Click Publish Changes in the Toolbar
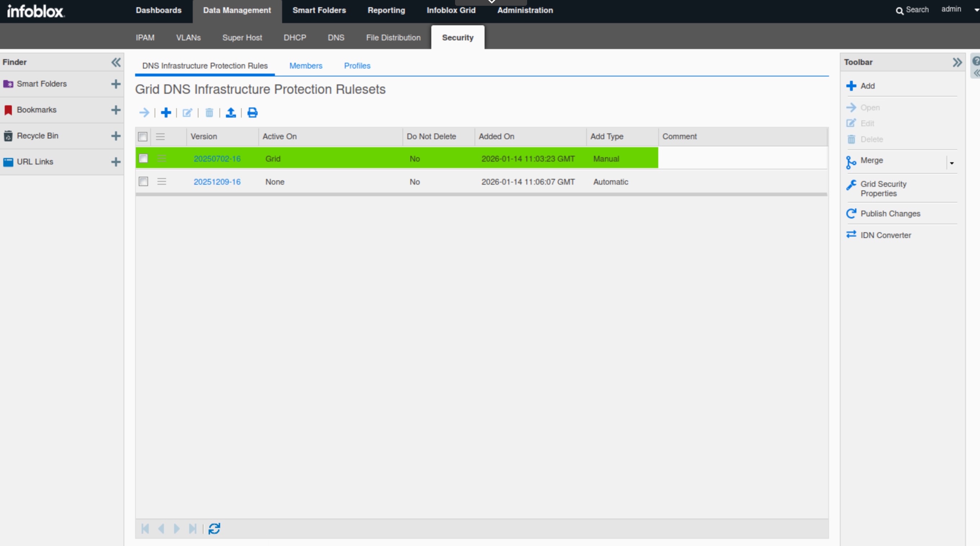Viewport: 980px width, 546px height. click(890, 213)
